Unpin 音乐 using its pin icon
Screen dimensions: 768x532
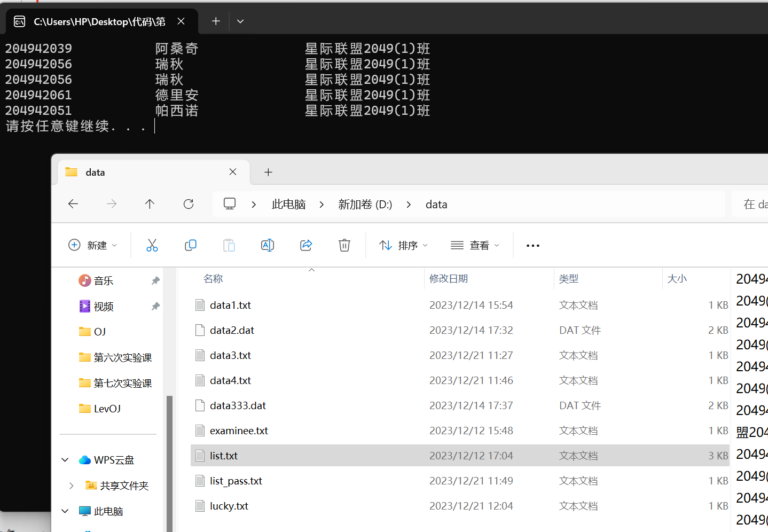click(x=155, y=280)
